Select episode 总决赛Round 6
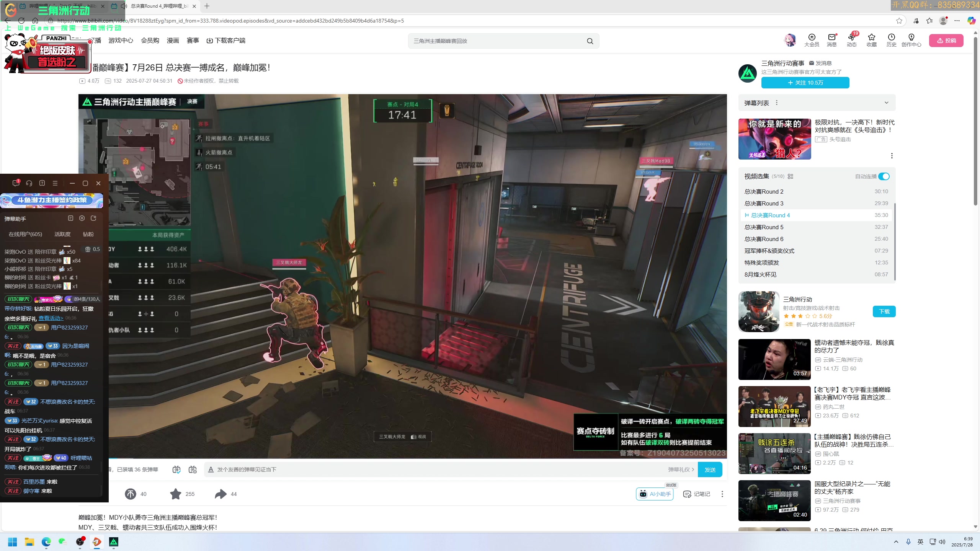 pyautogui.click(x=816, y=239)
